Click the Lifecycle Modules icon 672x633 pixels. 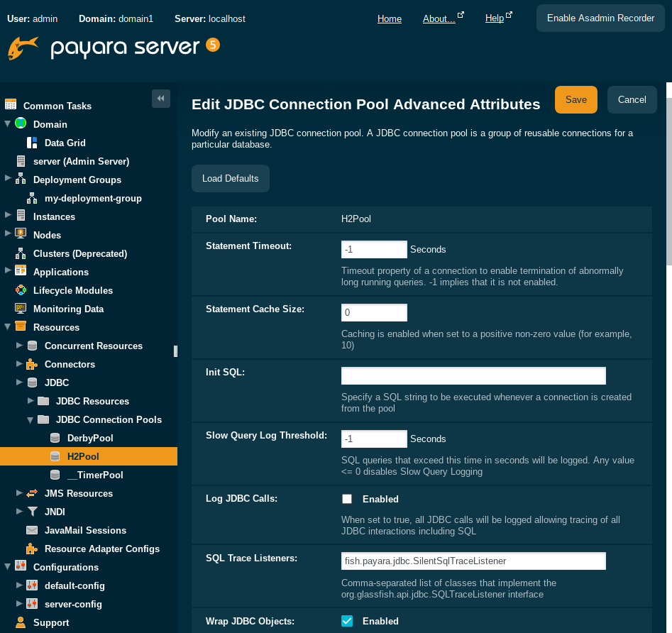pyautogui.click(x=21, y=290)
